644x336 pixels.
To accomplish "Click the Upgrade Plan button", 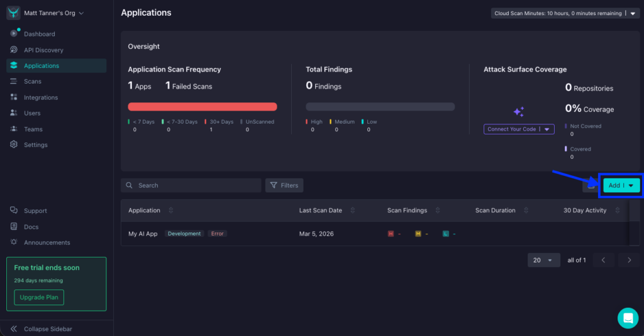I will pyautogui.click(x=39, y=297).
